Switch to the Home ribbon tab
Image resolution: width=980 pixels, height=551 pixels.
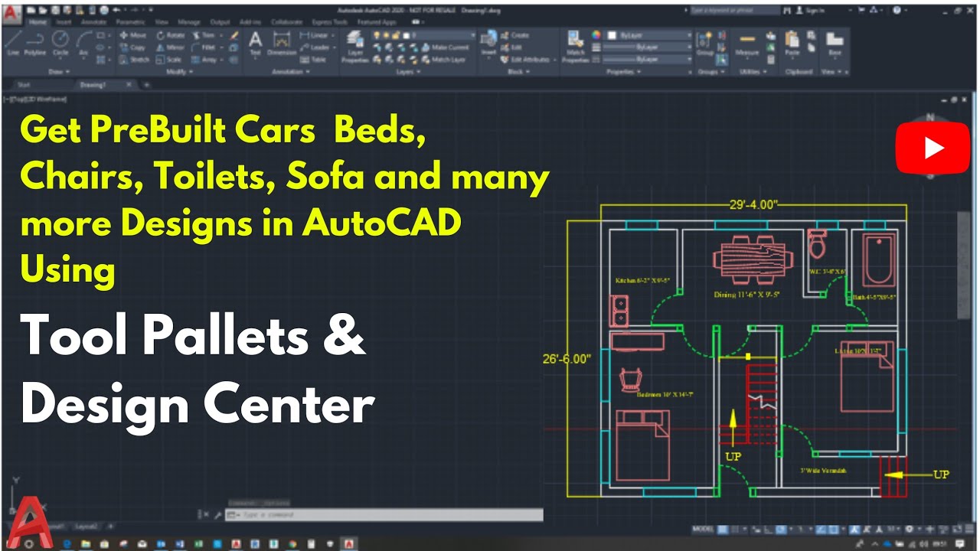coord(38,22)
